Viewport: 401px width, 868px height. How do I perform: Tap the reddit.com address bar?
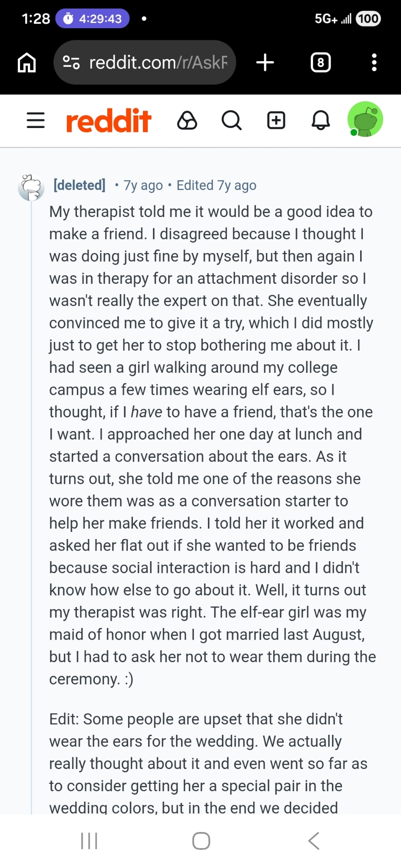(158, 62)
